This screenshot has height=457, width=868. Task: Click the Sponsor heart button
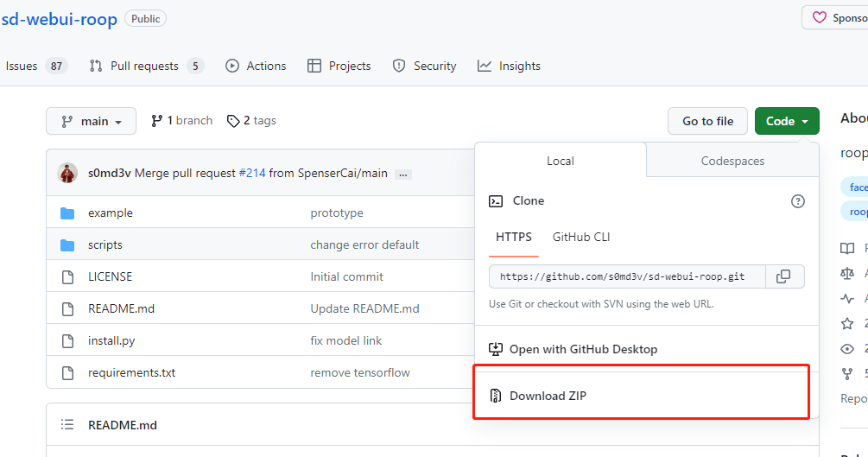(835, 18)
